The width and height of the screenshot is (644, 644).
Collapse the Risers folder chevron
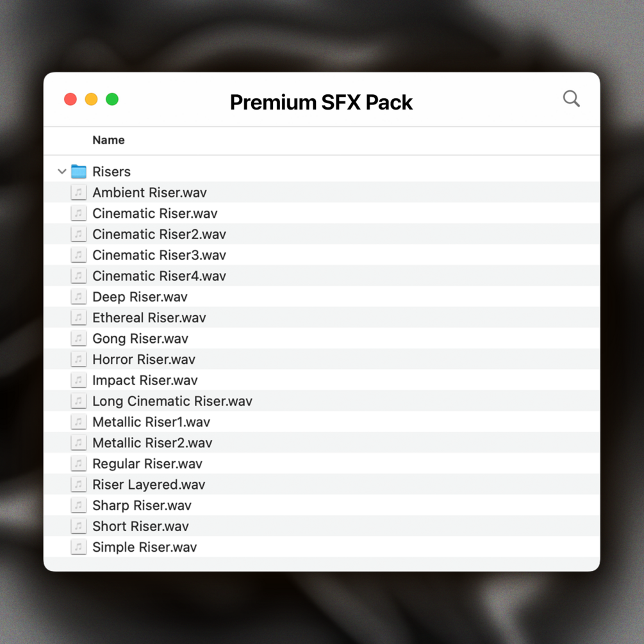tap(62, 172)
